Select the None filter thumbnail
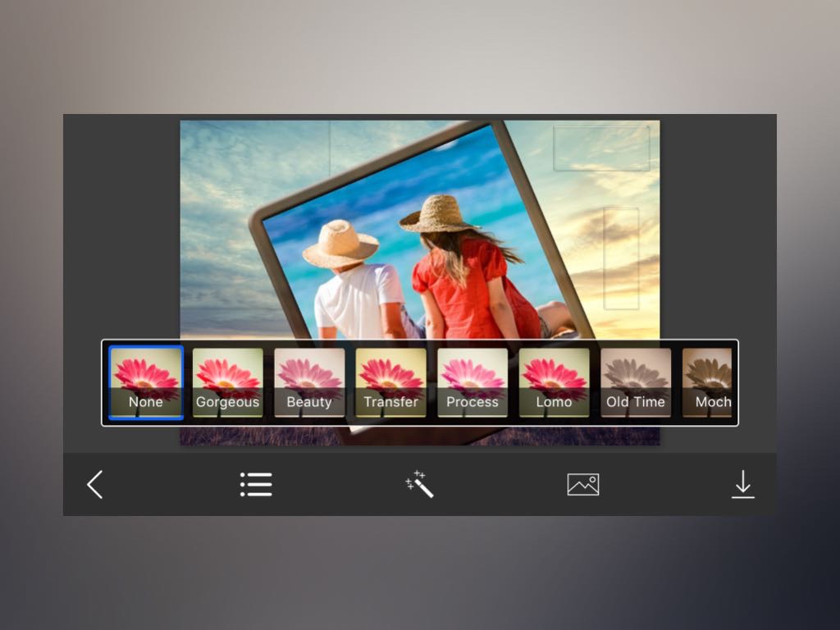This screenshot has height=630, width=840. tap(146, 382)
